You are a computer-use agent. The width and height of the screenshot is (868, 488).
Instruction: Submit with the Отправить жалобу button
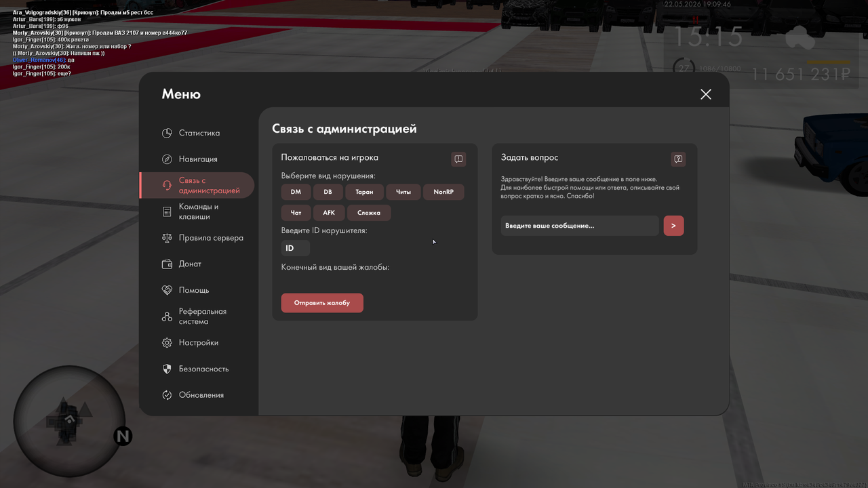[x=322, y=303]
